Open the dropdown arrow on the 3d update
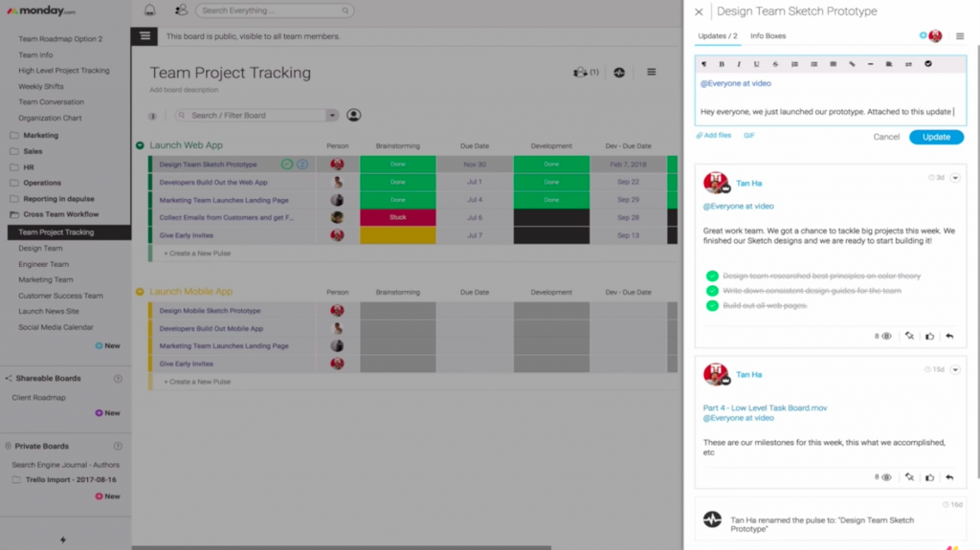980x550 pixels. 955,178
